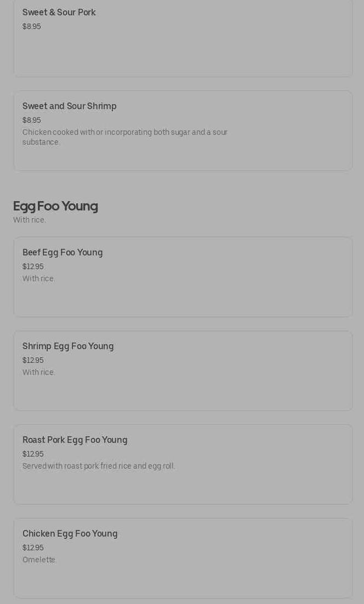Image resolution: width=364 pixels, height=604 pixels.
Task: Click the Roast Pork Egg Foo Young price
Action: tap(33, 454)
